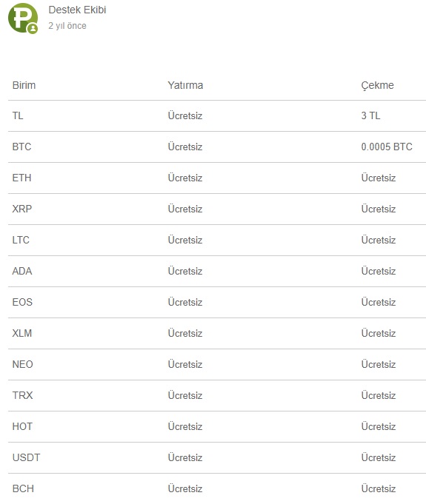Click the XRP row label
The width and height of the screenshot is (426, 504).
(22, 209)
